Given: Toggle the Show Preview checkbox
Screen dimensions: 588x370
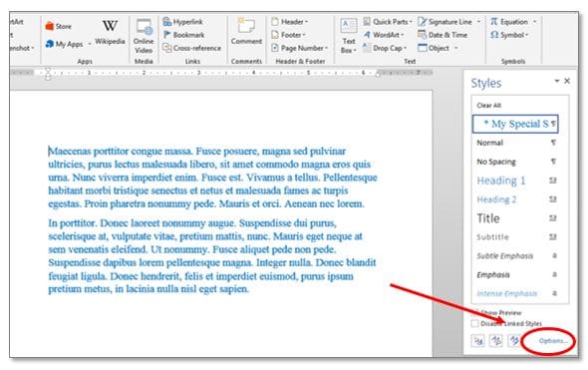Looking at the screenshot, I should click(x=475, y=312).
